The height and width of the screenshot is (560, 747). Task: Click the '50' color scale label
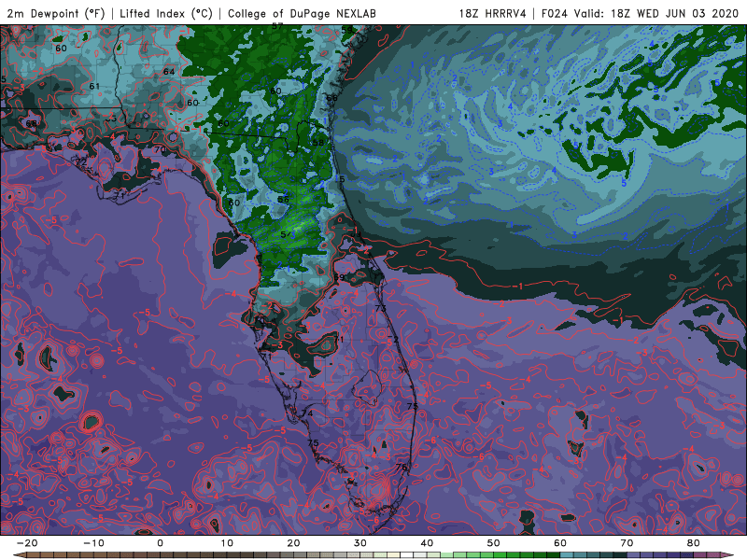click(x=494, y=543)
